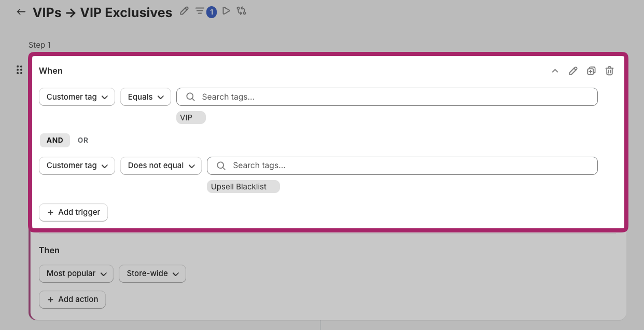The width and height of the screenshot is (644, 330).
Task: Duplicate the When section
Action: coord(591,71)
